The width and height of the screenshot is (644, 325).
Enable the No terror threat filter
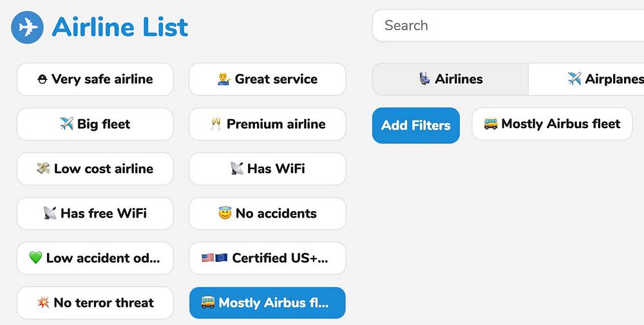95,303
